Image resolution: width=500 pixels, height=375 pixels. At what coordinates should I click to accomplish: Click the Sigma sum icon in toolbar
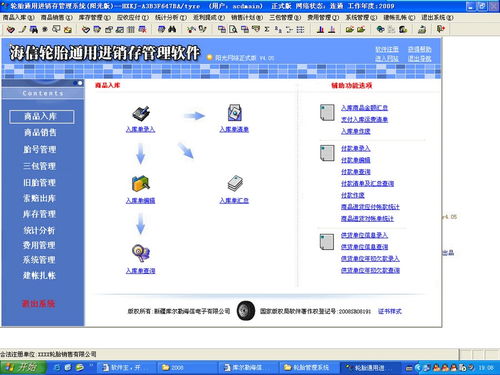tap(267, 29)
